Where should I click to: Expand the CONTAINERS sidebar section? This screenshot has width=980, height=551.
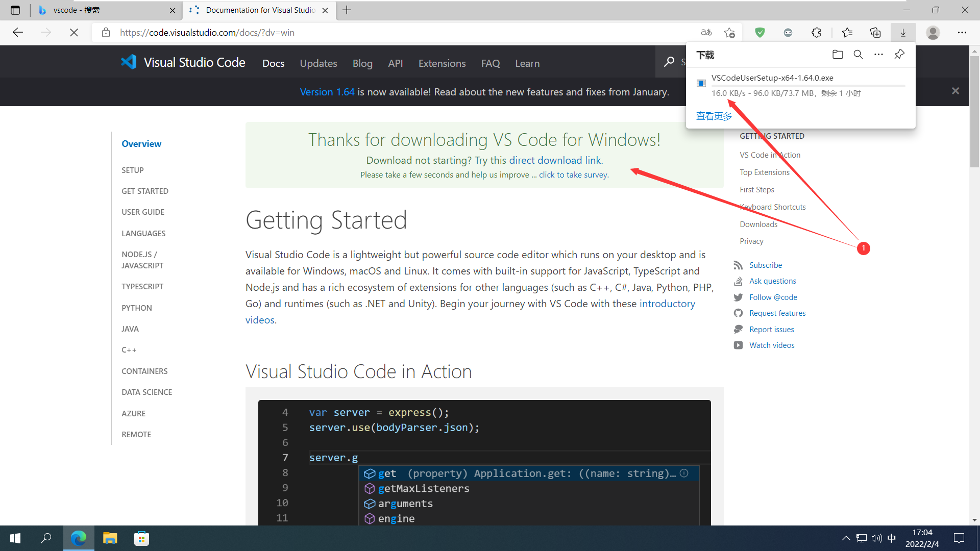pos(144,371)
